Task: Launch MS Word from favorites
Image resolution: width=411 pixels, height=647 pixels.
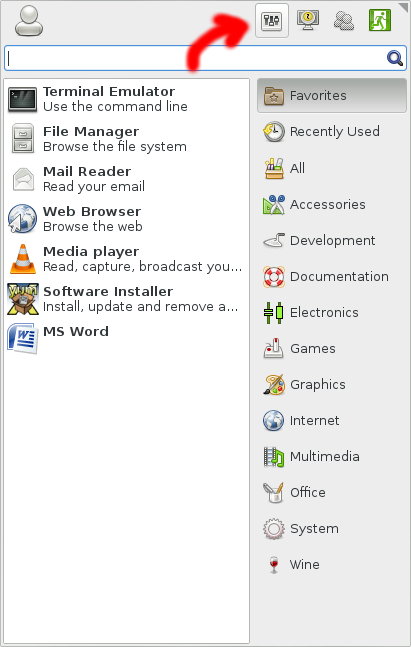Action: tap(126, 338)
